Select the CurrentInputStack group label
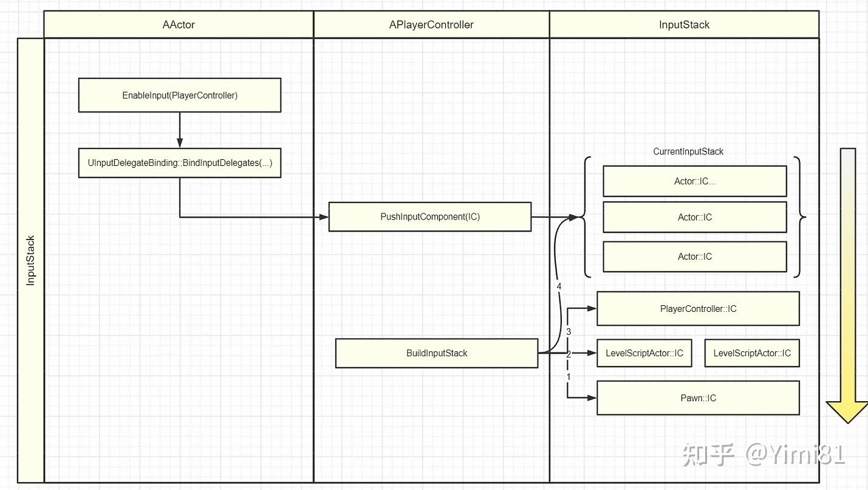The image size is (868, 490). coord(688,151)
